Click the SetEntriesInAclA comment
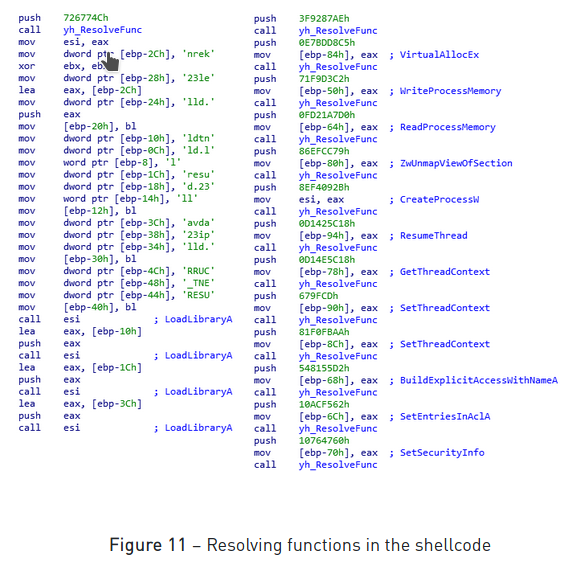 tap(445, 417)
